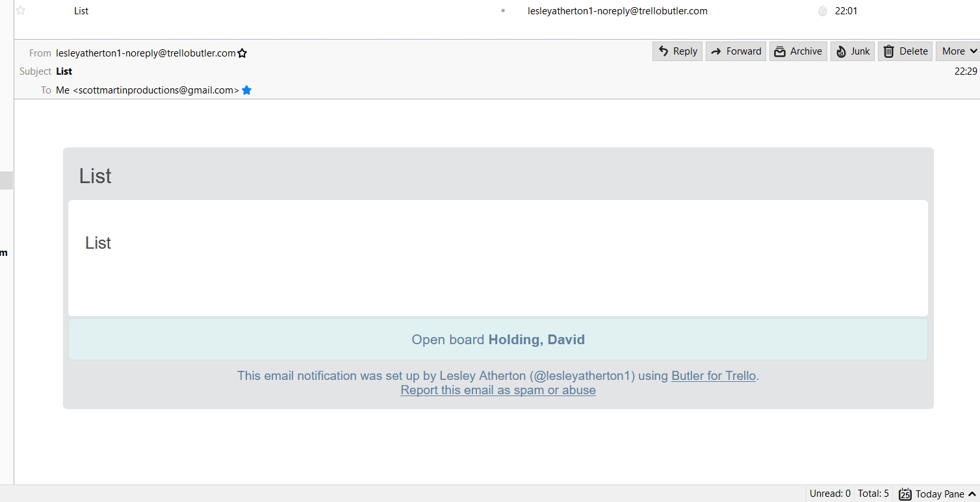980x502 pixels.
Task: Mark message as Junk in header
Action: 853,51
